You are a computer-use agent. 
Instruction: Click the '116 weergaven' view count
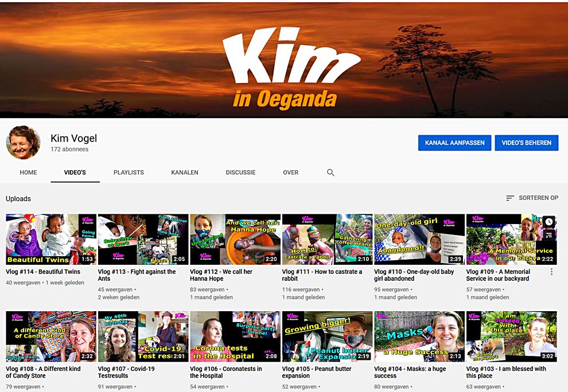click(x=301, y=289)
